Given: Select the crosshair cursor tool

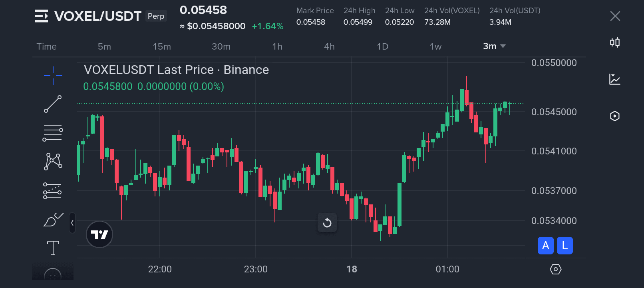Looking at the screenshot, I should click(53, 75).
